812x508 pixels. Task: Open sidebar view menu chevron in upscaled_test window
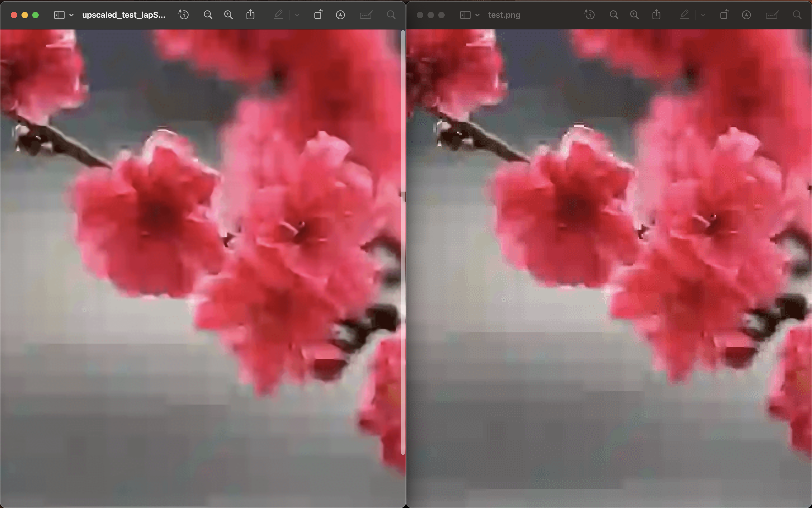(71, 15)
